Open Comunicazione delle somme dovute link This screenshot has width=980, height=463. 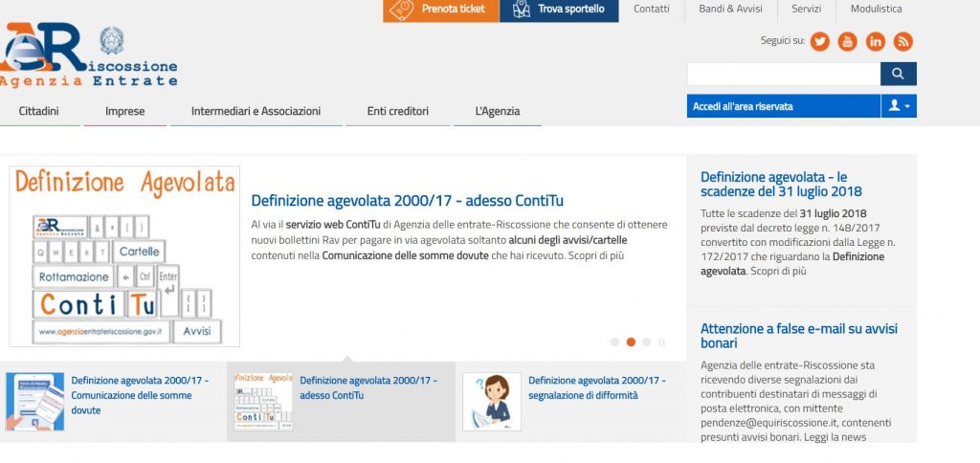tap(140, 395)
